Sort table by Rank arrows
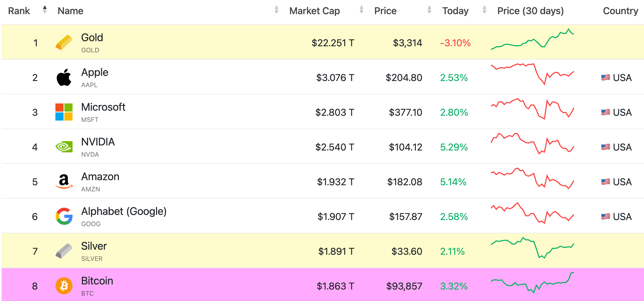644x301 pixels. point(45,10)
